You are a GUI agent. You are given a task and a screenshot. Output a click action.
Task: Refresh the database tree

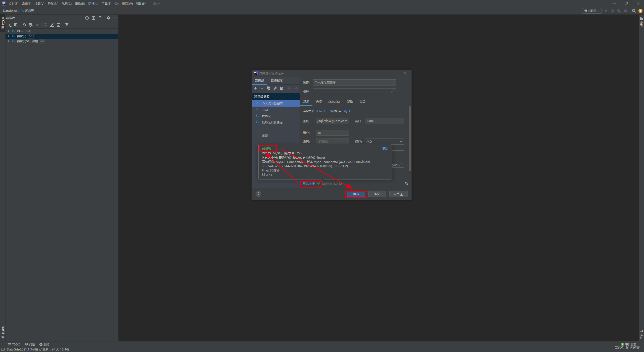click(24, 25)
